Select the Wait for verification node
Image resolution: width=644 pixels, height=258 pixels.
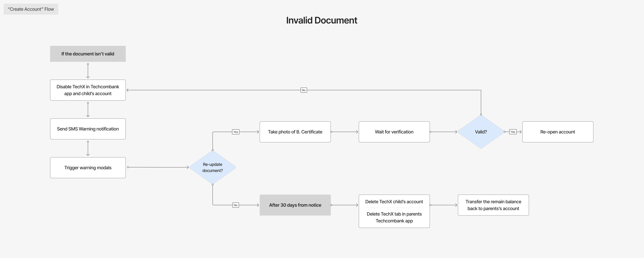[394, 132]
